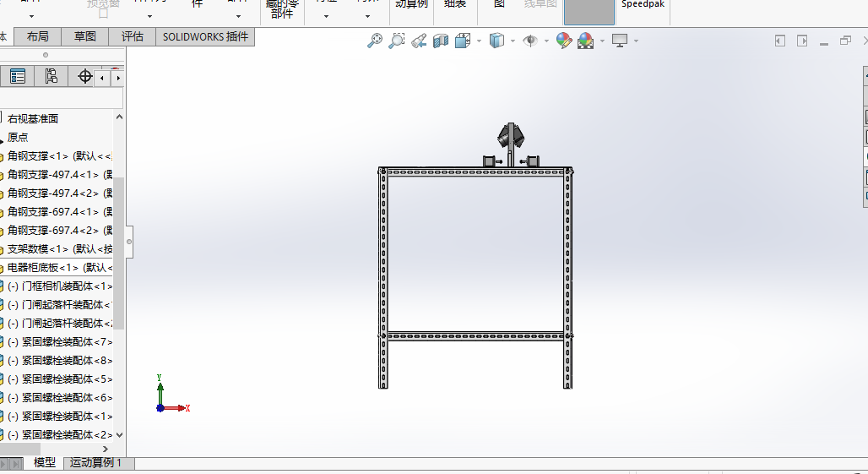Click the document tile-left window icon
Screen dimensions: 868x474
[x=780, y=41]
